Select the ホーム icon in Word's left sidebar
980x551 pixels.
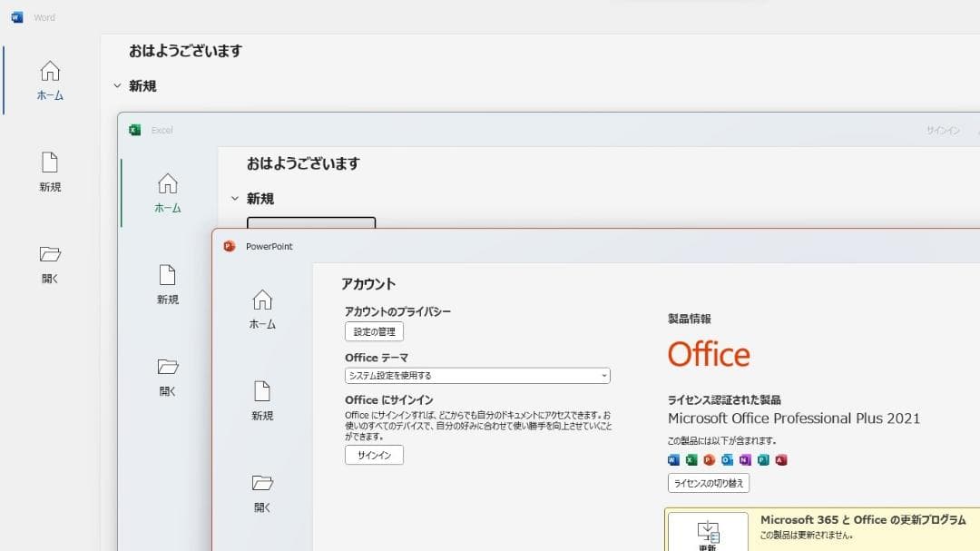50,71
